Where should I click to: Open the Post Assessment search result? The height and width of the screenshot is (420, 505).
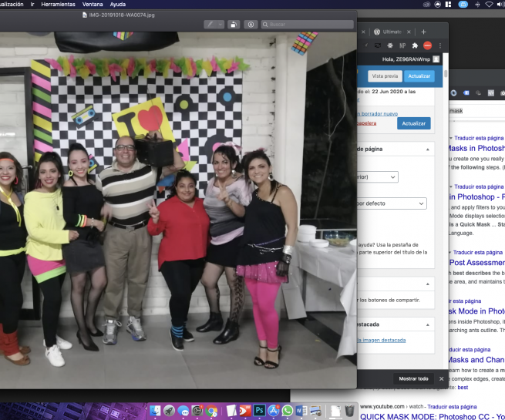coord(477,263)
